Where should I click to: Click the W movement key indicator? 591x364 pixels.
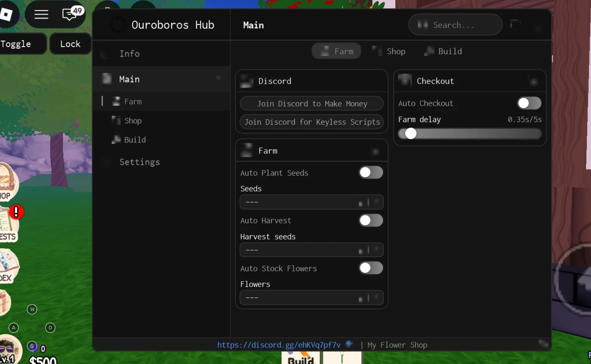coord(32,309)
